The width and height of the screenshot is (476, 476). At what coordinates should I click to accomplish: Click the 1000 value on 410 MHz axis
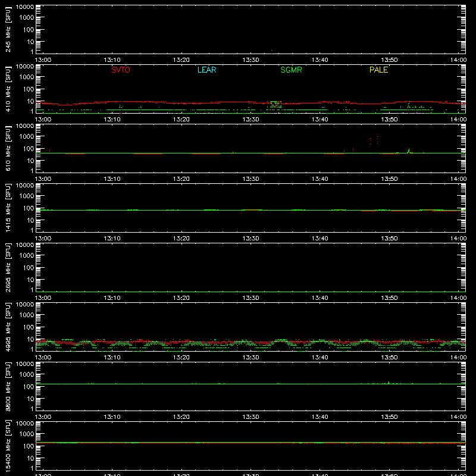pyautogui.click(x=27, y=77)
